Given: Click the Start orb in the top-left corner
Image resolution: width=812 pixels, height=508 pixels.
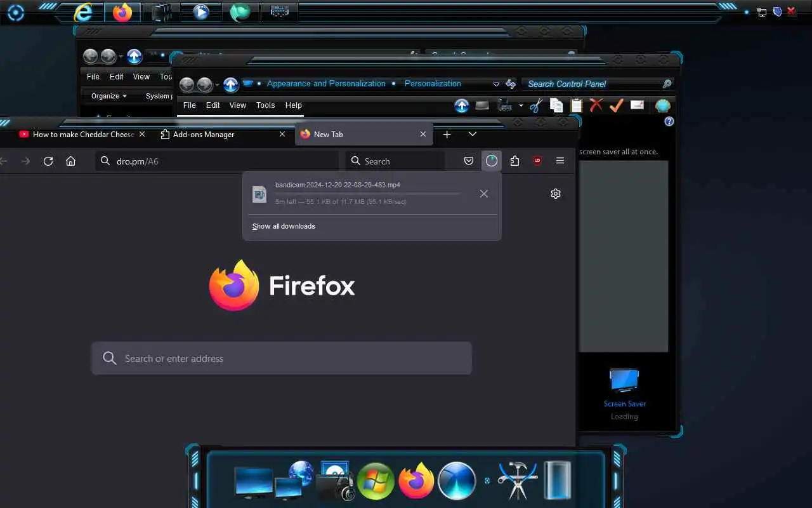Looking at the screenshot, I should coord(16,12).
